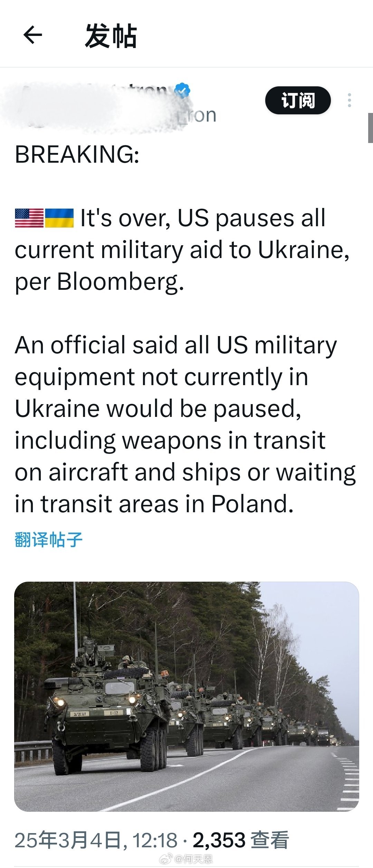
Task: Open the three-dot more options menu
Action: pos(350,100)
